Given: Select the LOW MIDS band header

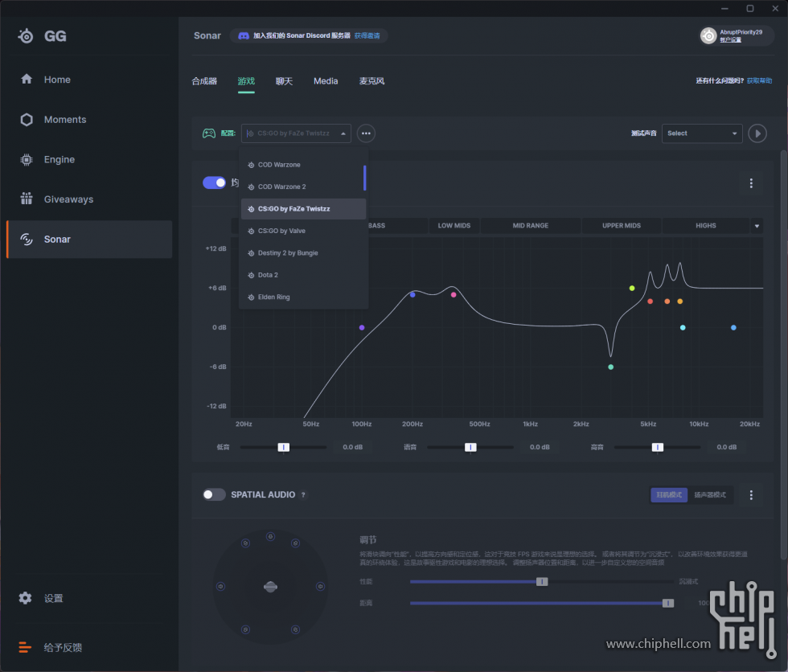Looking at the screenshot, I should click(x=454, y=226).
